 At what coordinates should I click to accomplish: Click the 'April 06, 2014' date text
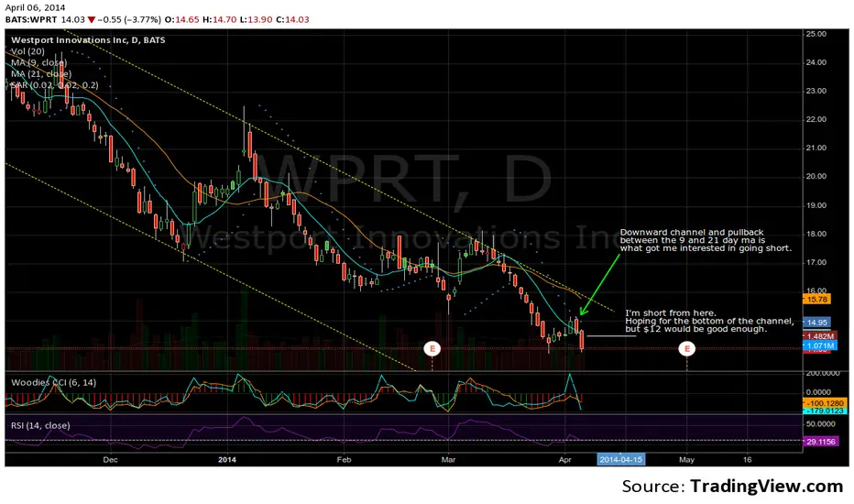pyautogui.click(x=35, y=7)
